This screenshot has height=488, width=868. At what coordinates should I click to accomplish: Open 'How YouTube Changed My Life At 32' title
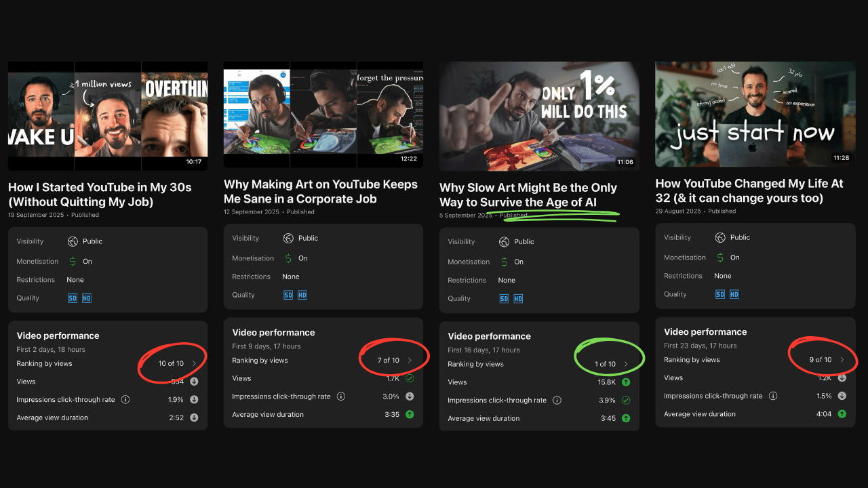pos(749,190)
